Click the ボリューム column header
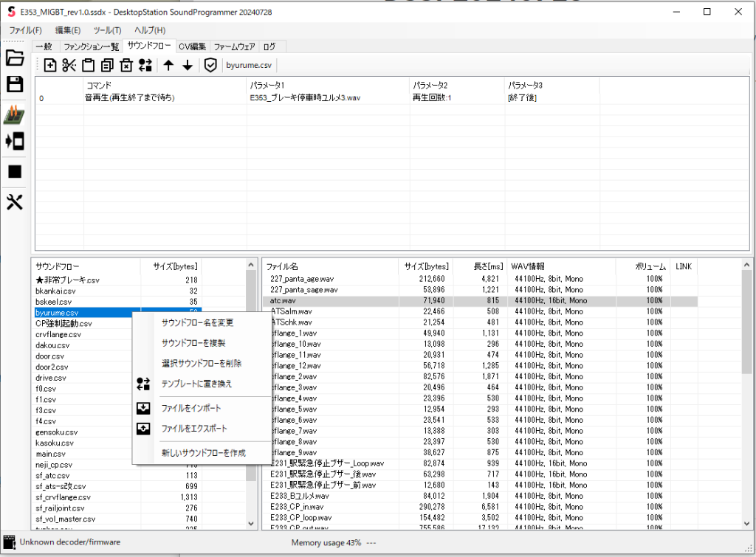Screen dimensions: 756x557 pos(650,266)
